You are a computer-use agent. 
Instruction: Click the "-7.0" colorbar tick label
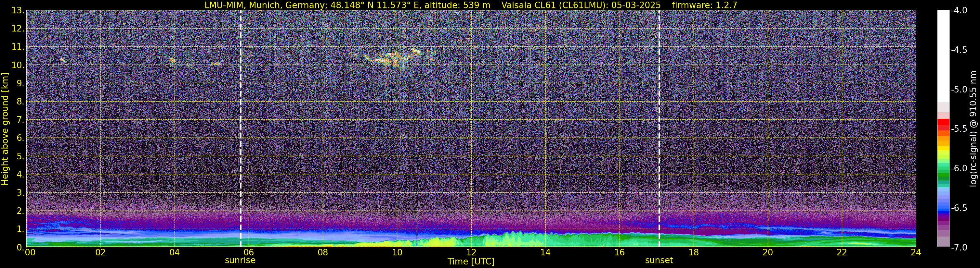[959, 248]
